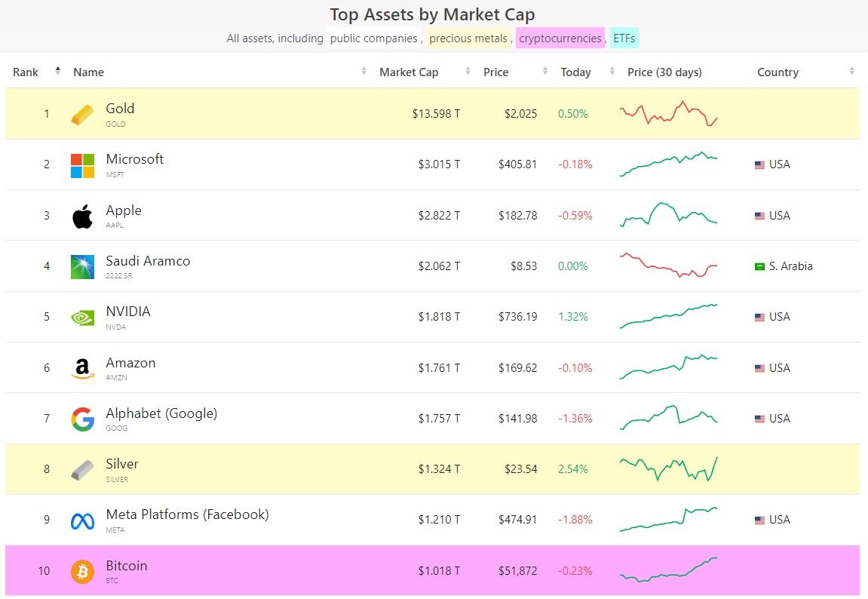Sort by the Rank column arrows
The image size is (868, 599).
58,72
